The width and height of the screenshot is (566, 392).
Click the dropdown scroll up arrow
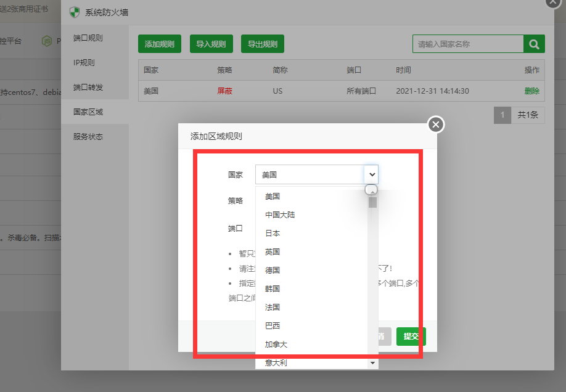[372, 192]
